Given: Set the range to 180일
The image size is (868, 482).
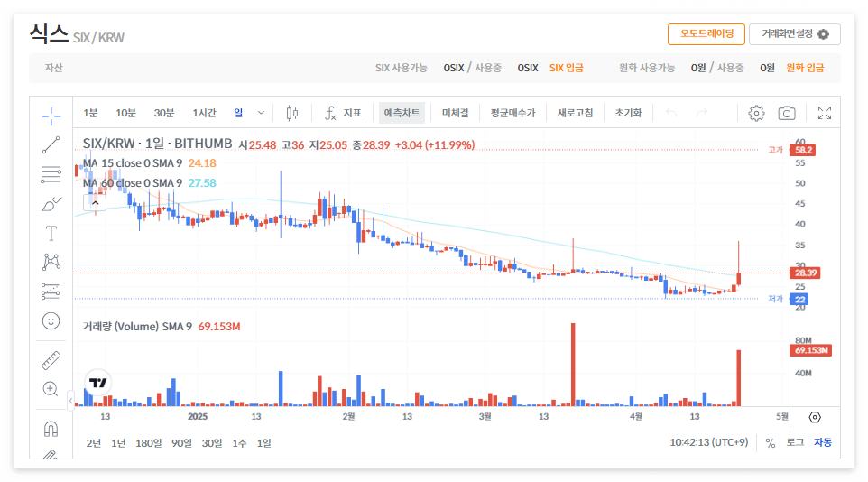Looking at the screenshot, I should [149, 443].
